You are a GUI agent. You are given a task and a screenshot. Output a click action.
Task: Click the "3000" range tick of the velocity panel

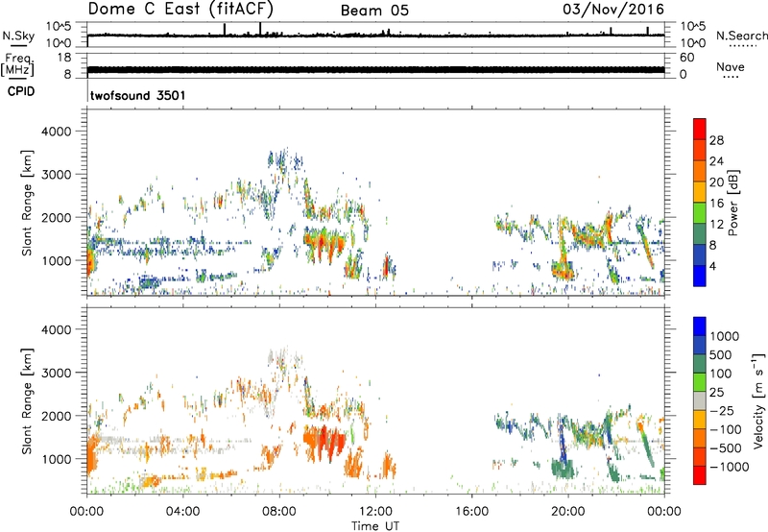click(x=57, y=373)
